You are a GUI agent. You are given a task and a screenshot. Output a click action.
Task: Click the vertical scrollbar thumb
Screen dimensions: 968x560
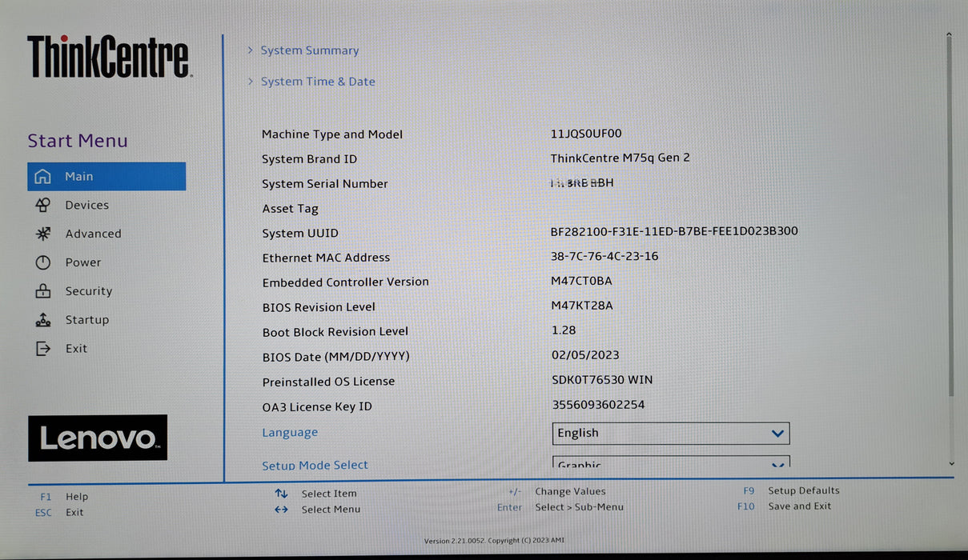tap(950, 216)
